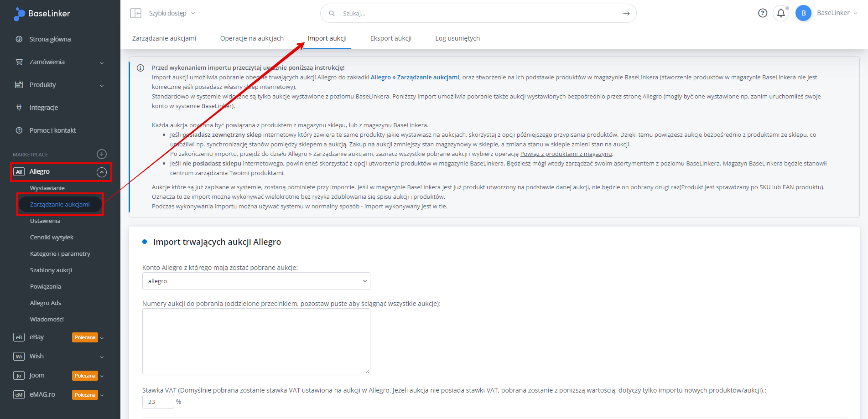Open Wystawianie under Allegro
The width and height of the screenshot is (868, 419).
click(47, 188)
